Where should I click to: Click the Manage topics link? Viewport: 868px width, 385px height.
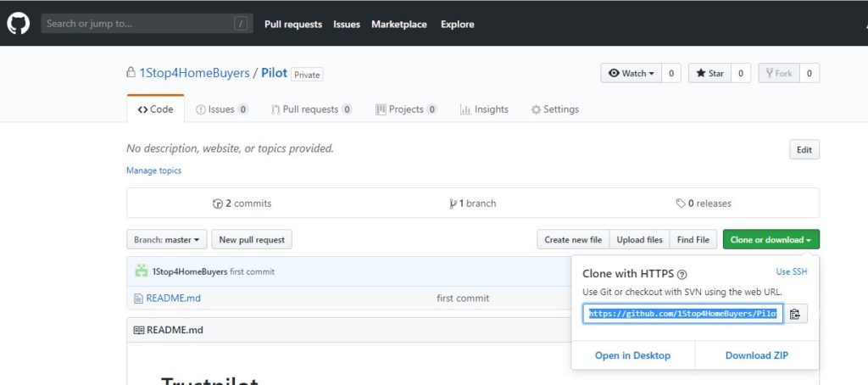154,170
